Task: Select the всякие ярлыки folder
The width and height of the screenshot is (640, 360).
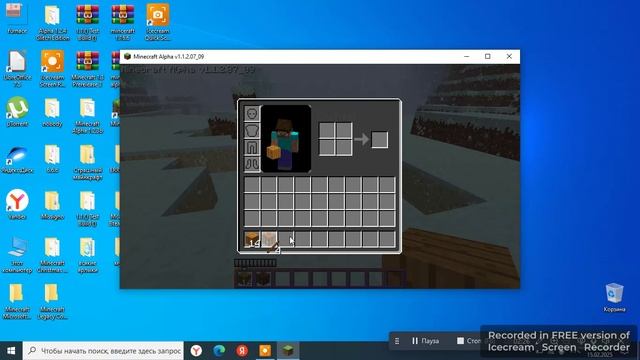Action: [87, 255]
